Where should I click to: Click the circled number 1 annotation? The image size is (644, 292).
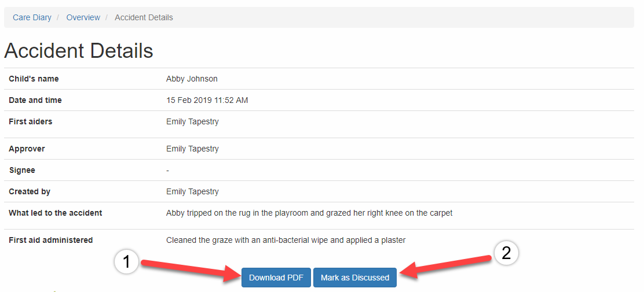click(x=126, y=263)
